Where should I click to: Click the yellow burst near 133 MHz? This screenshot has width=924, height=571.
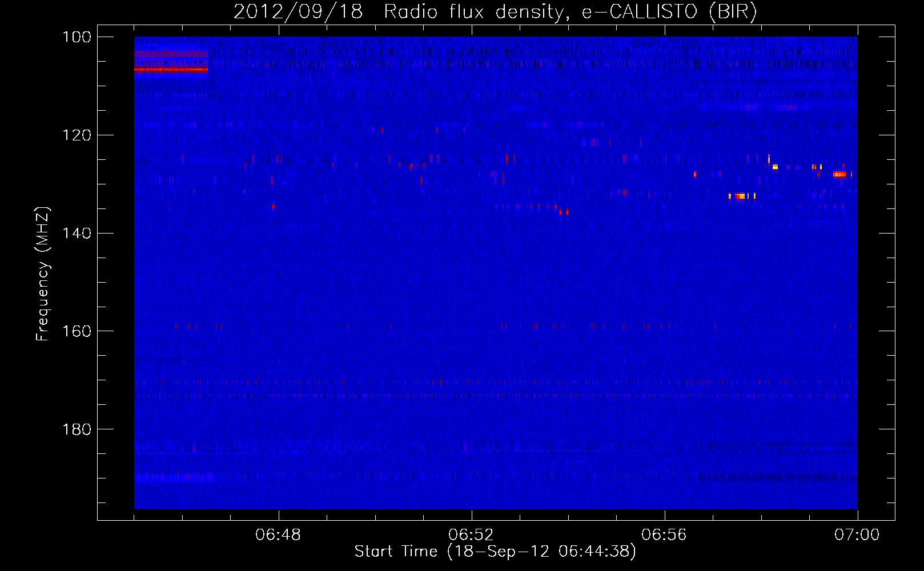tap(742, 196)
